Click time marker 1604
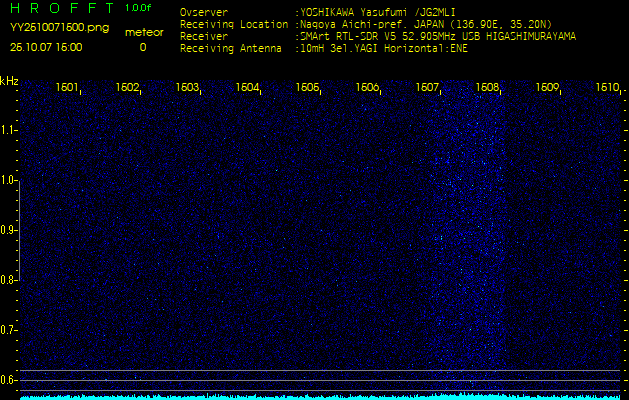 (247, 87)
